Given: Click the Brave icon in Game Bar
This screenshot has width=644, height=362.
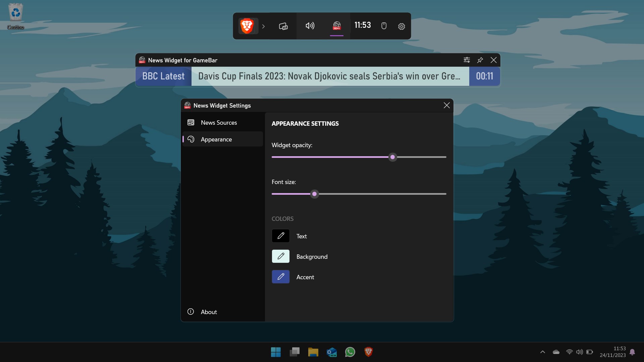Looking at the screenshot, I should [247, 26].
